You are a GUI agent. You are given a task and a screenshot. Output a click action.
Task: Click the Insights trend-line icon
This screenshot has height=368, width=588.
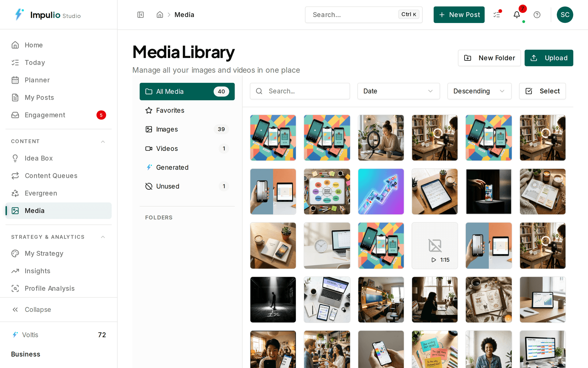coord(15,271)
